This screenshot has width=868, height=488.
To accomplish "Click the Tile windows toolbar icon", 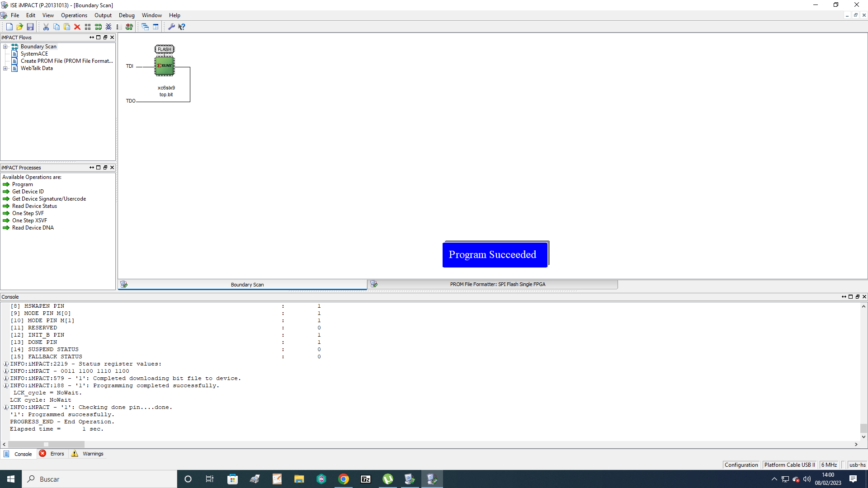I will pos(156,27).
